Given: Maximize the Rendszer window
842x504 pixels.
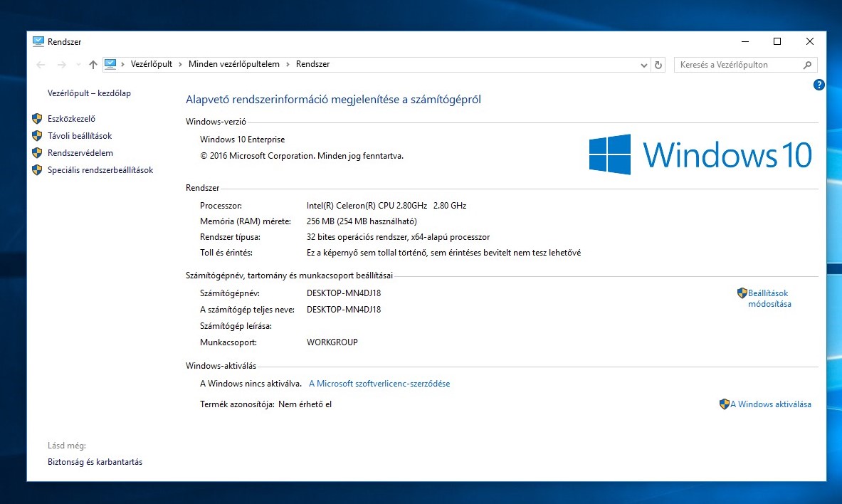Looking at the screenshot, I should coord(777,41).
